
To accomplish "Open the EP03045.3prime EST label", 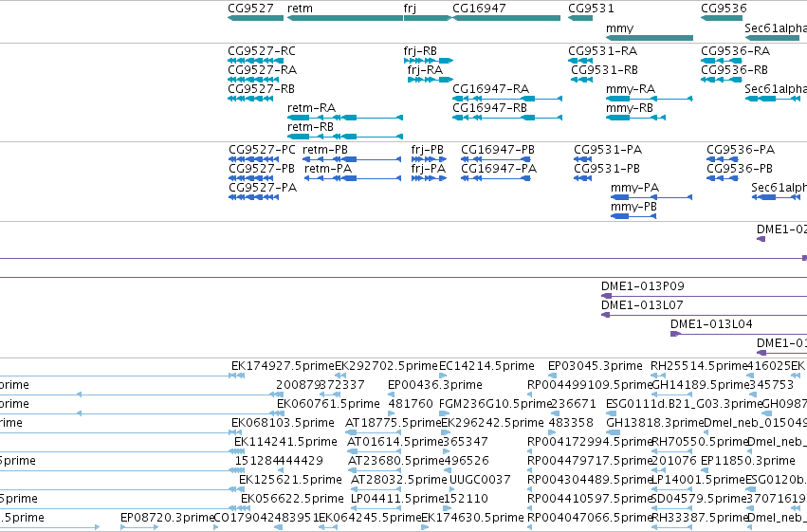I will (x=595, y=366).
